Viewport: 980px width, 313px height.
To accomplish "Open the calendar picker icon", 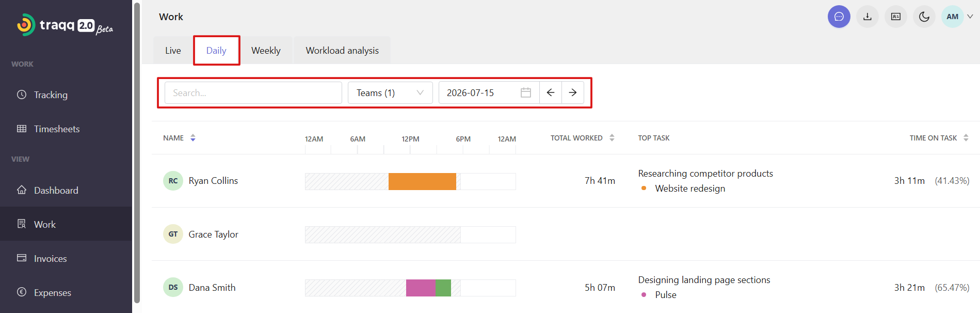I will click(x=526, y=92).
